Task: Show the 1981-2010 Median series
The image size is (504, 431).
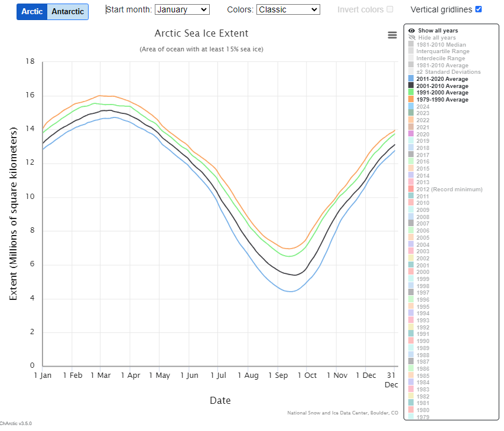Action: pyautogui.click(x=441, y=44)
